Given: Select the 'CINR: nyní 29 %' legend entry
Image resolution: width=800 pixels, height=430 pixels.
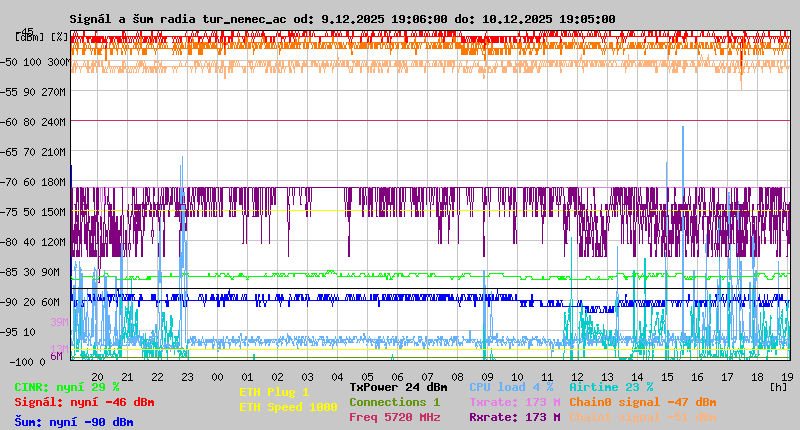Looking at the screenshot, I should [x=67, y=387].
